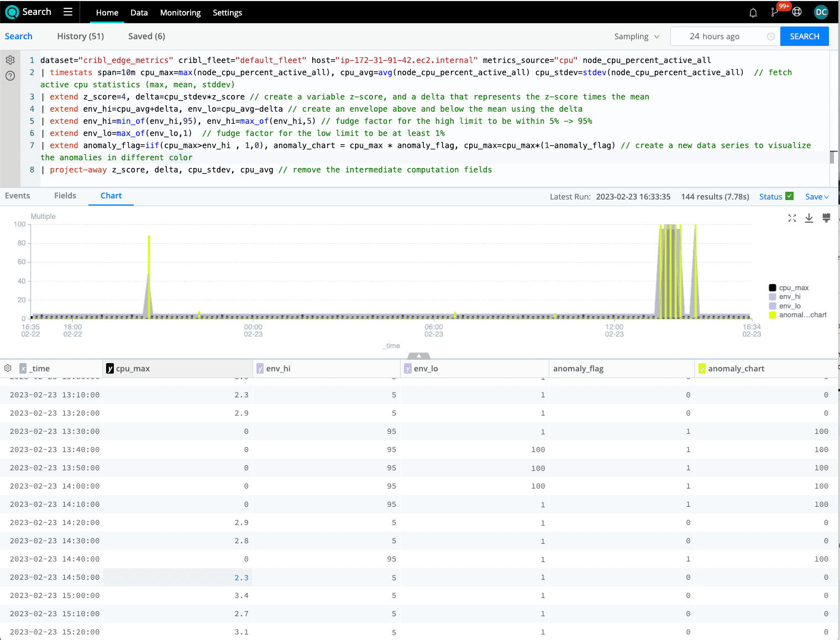The height and width of the screenshot is (640, 840).
Task: Open the hamburger navigation menu
Action: (68, 12)
